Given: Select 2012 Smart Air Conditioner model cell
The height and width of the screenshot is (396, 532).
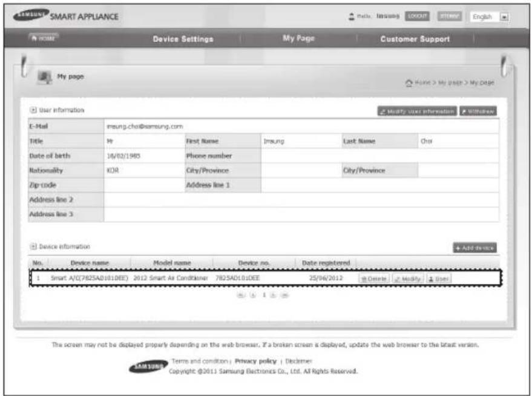Looking at the screenshot, I should click(x=170, y=279).
